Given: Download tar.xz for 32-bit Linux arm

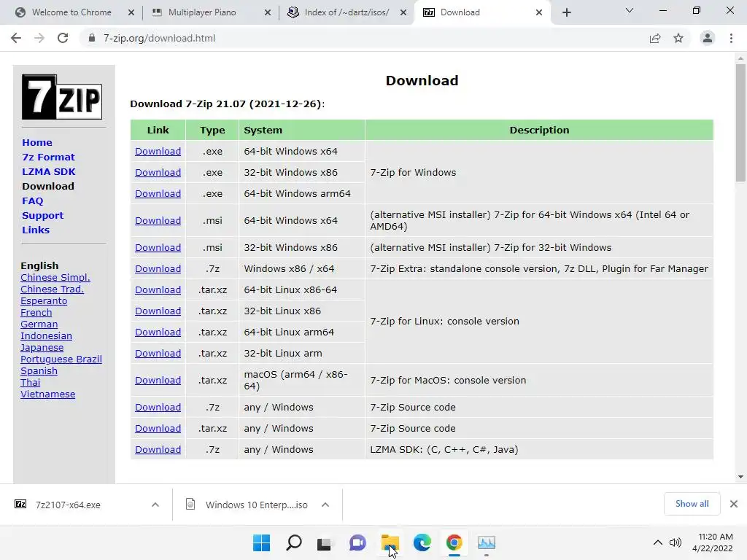Looking at the screenshot, I should (158, 354).
